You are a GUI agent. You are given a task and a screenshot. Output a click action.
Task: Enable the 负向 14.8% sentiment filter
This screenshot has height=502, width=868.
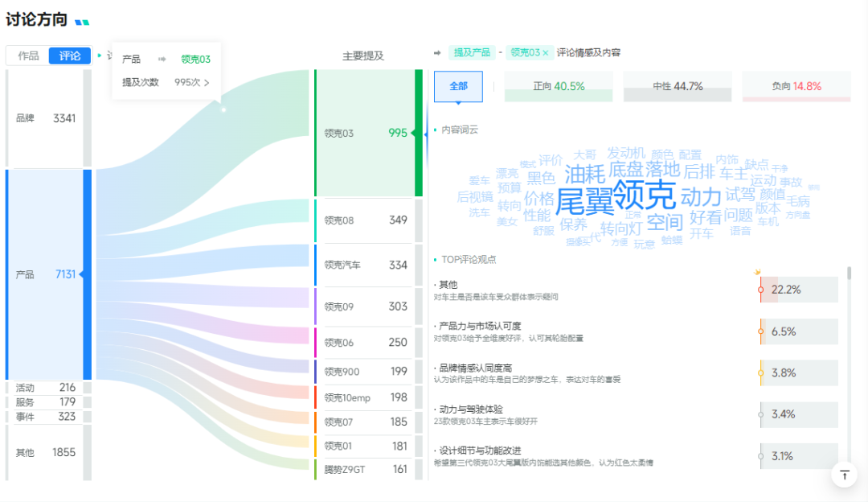(x=796, y=84)
